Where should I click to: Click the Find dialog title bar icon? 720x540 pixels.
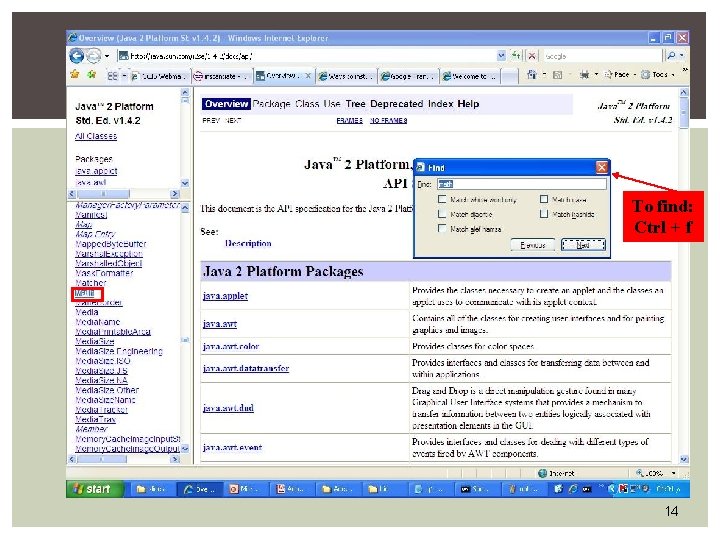coord(421,168)
